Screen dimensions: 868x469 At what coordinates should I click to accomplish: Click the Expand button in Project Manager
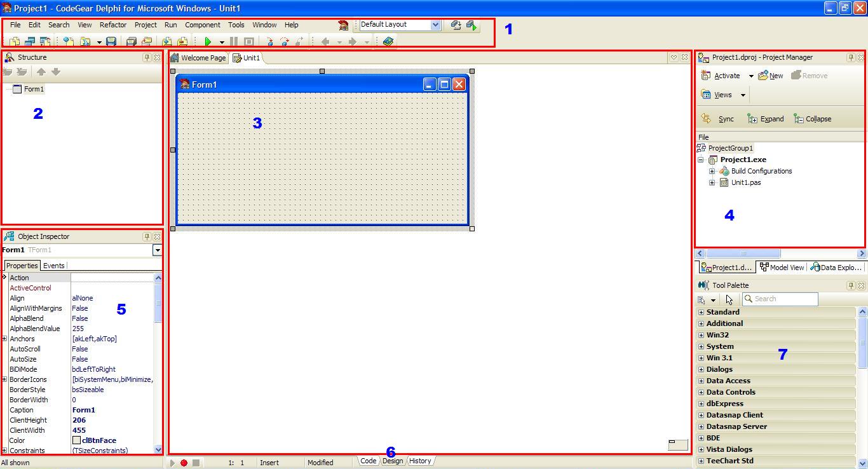point(766,119)
